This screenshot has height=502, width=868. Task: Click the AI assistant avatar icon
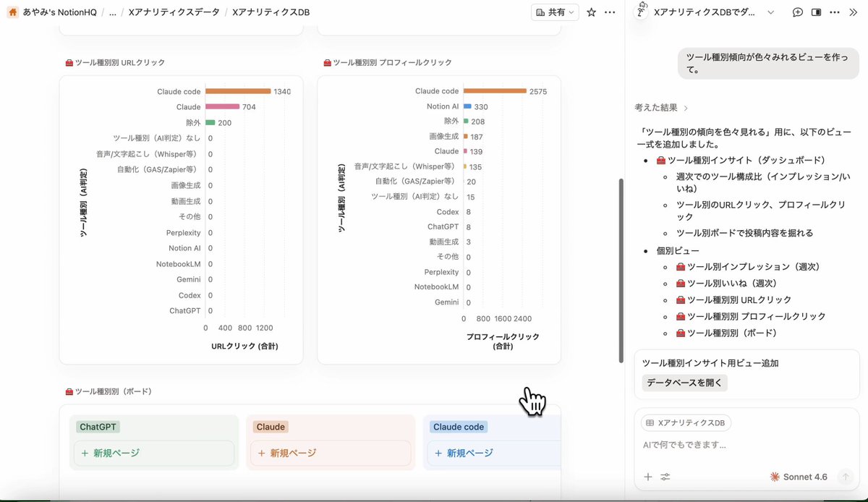tap(640, 12)
